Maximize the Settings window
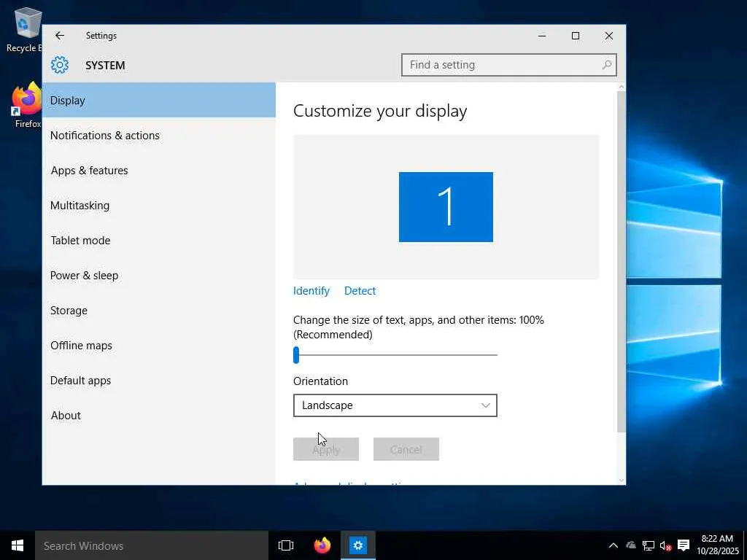Screen dimensions: 747x560 coord(576,36)
